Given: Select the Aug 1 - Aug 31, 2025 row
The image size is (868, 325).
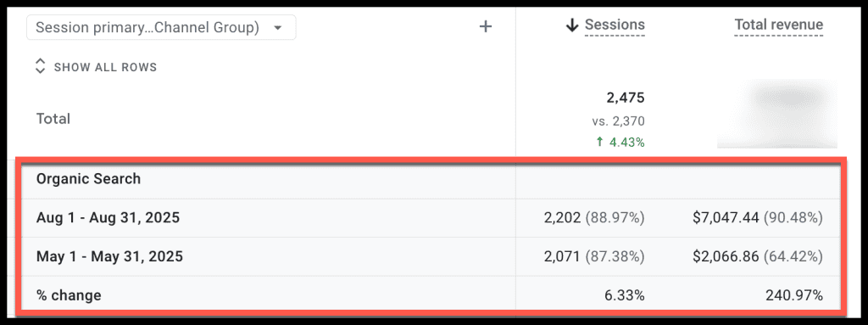Looking at the screenshot, I should tap(429, 218).
